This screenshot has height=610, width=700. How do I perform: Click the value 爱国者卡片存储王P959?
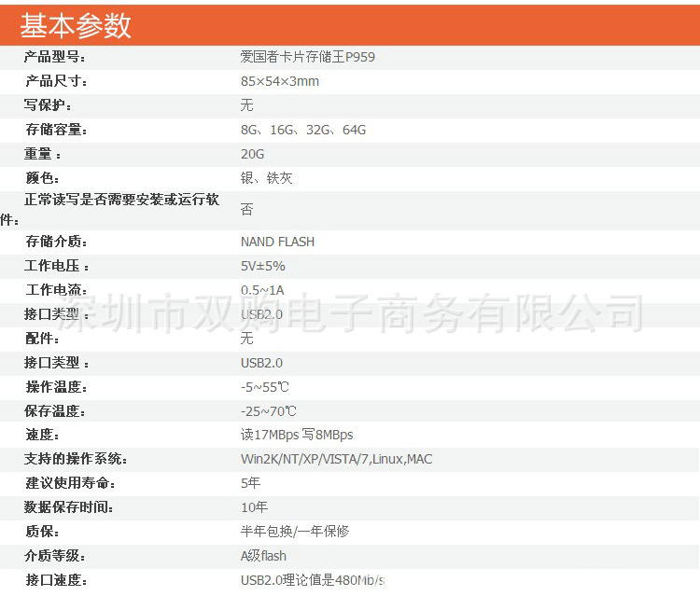[308, 57]
